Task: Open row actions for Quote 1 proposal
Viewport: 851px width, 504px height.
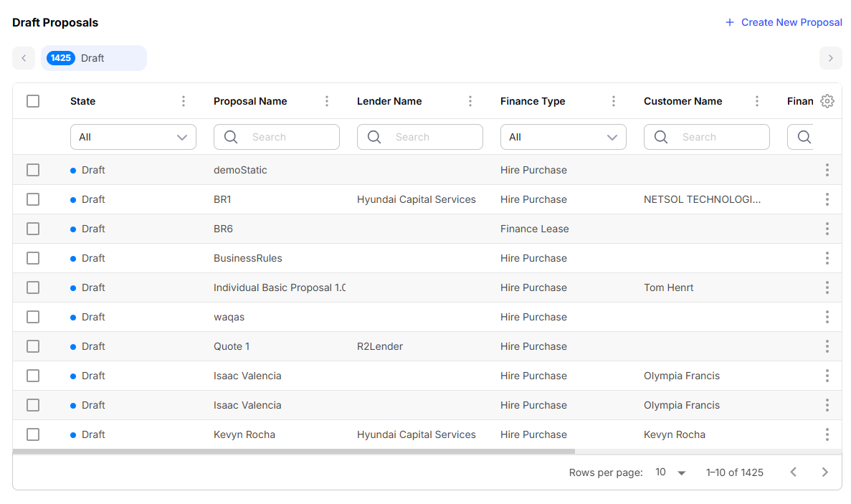Action: click(827, 346)
